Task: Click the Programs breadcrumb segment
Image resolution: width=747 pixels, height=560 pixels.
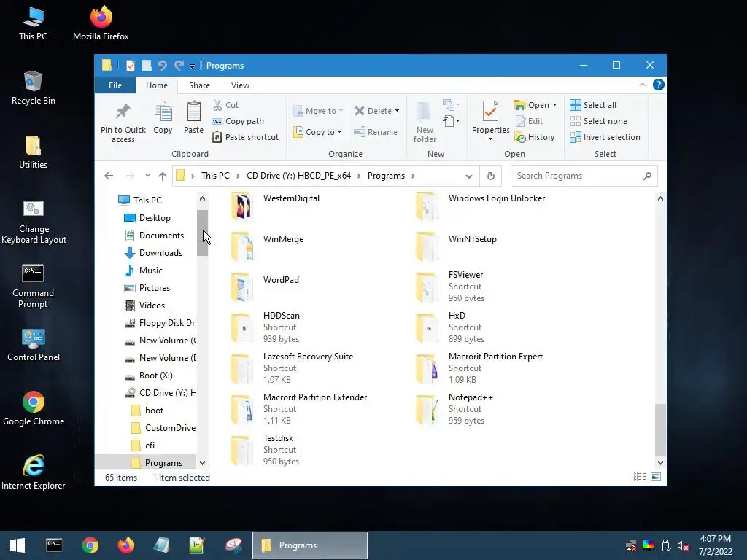Action: point(386,176)
